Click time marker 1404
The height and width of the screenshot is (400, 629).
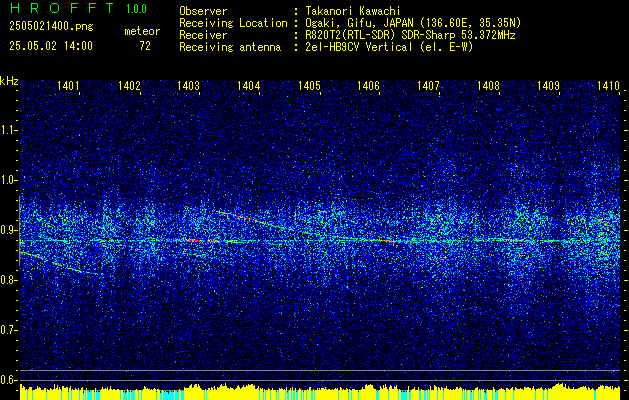[249, 85]
